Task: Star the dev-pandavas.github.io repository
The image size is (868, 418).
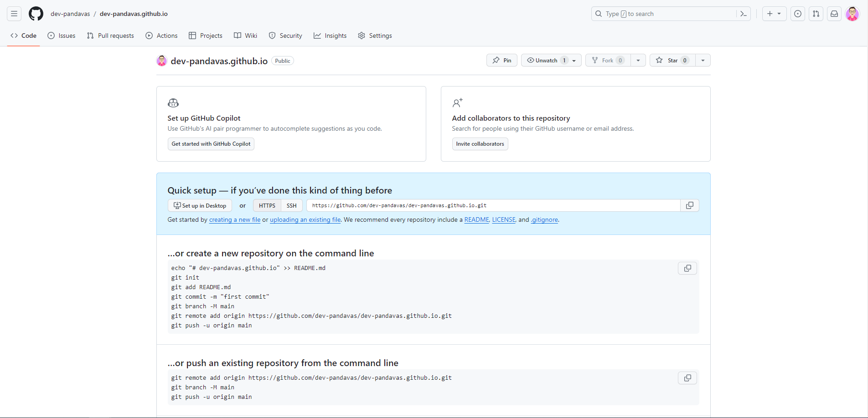Action: 671,60
